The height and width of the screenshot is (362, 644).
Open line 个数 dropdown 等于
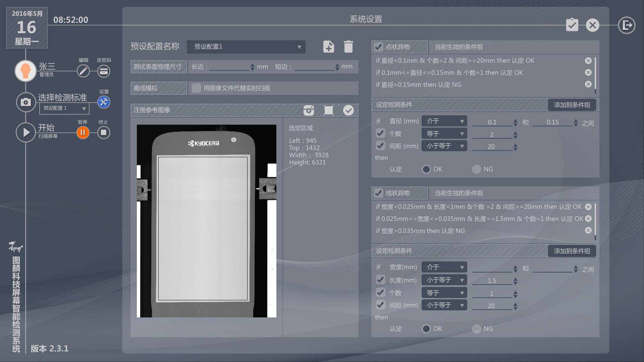click(x=444, y=293)
